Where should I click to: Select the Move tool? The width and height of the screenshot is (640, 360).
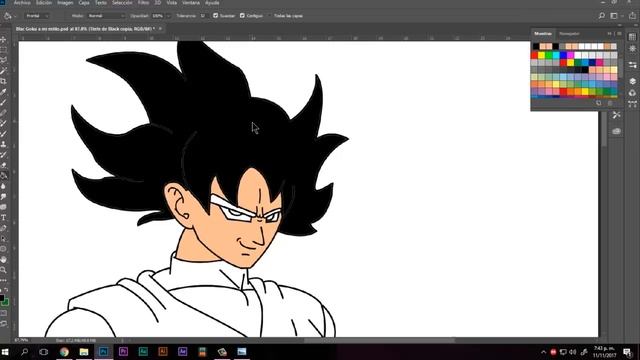click(4, 40)
